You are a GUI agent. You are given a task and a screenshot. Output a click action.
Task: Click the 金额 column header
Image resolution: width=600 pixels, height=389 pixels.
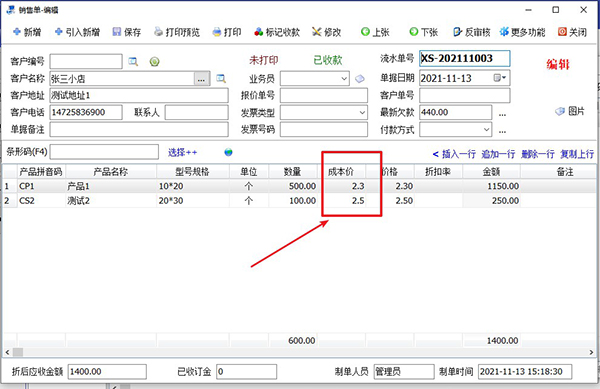[491, 172]
